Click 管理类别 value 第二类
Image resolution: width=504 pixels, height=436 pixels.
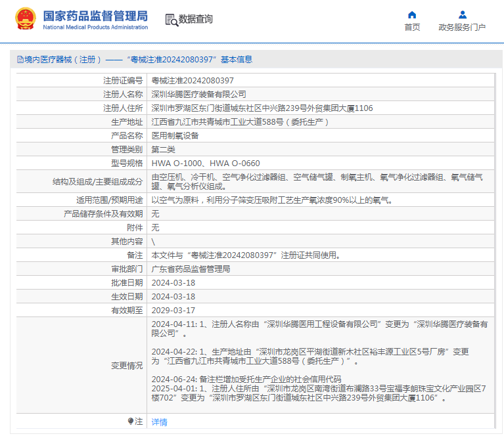click(x=163, y=150)
